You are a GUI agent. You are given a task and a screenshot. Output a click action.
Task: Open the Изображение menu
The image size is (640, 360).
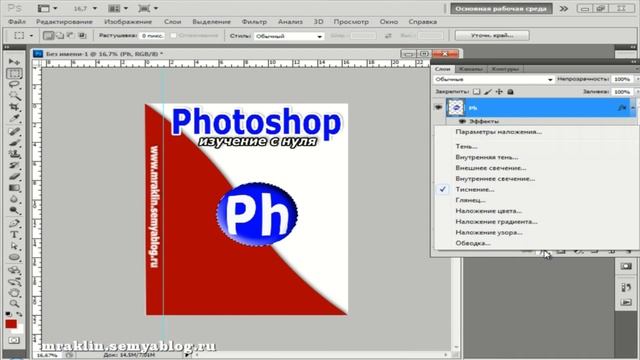pos(128,22)
